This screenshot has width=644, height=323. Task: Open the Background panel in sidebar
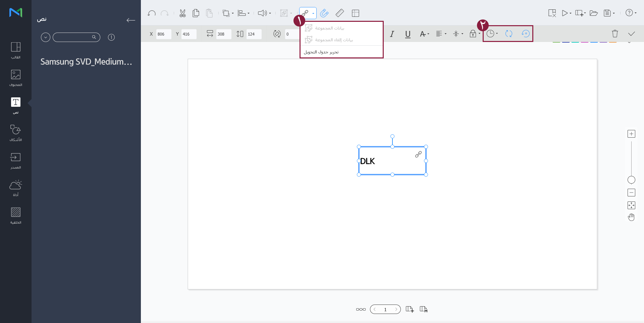15,215
